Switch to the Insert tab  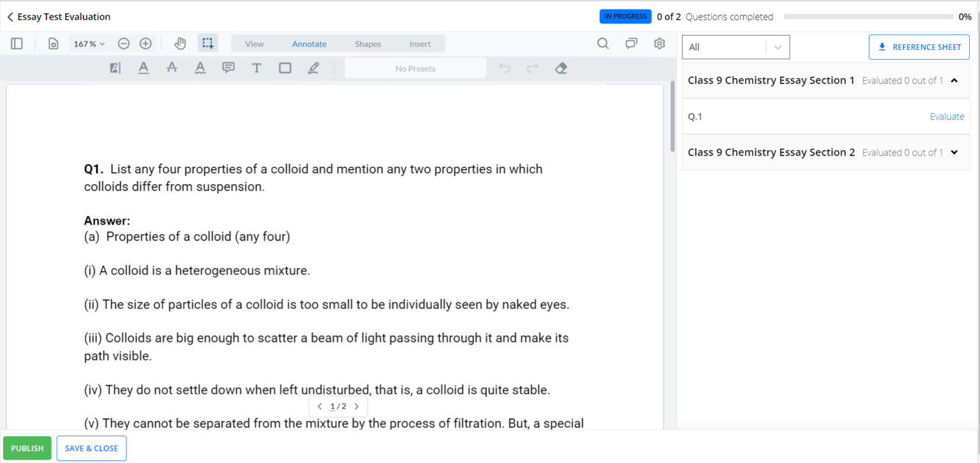[x=420, y=44]
